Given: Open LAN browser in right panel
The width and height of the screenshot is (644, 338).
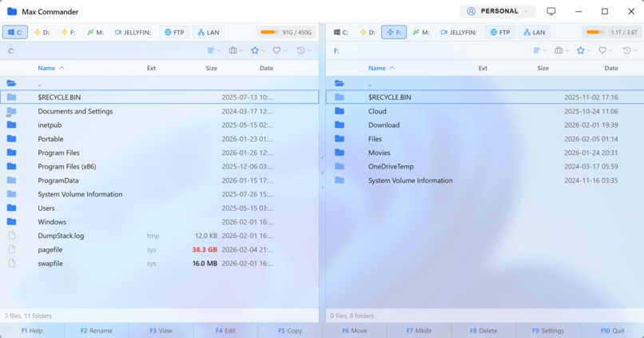Looking at the screenshot, I should click(534, 32).
